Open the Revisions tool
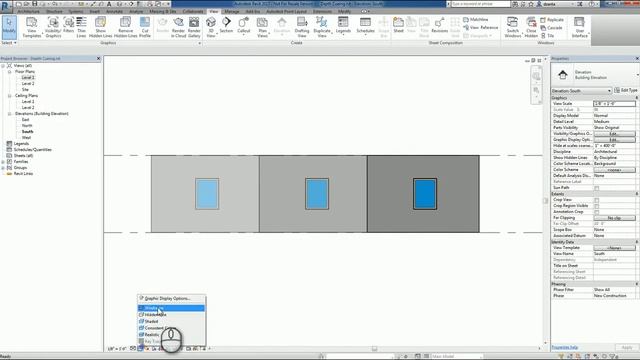 click(440, 25)
